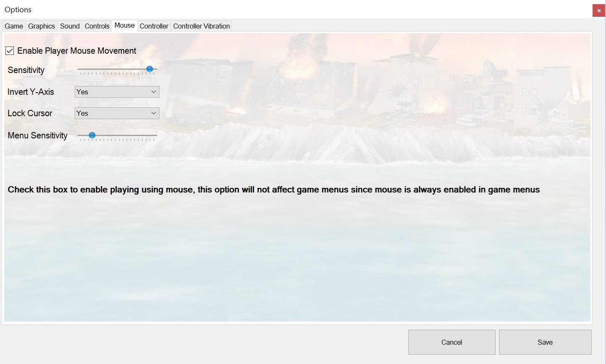Close the Options window
This screenshot has height=364, width=606.
point(598,10)
